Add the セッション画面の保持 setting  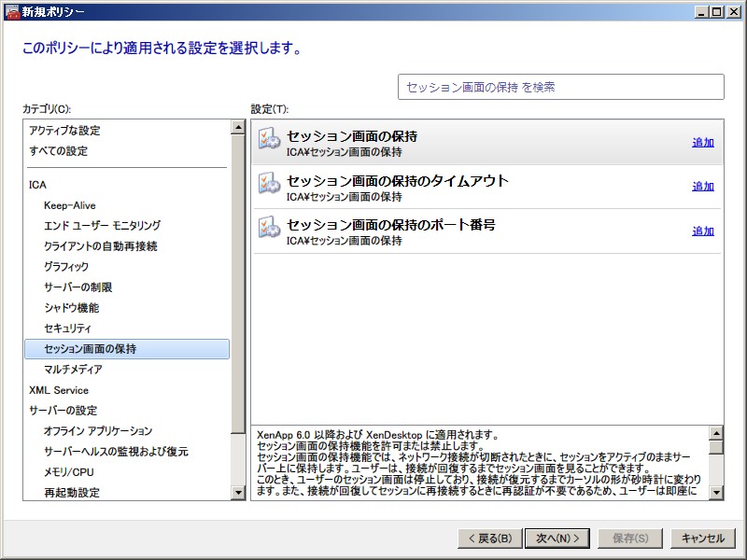point(702,143)
